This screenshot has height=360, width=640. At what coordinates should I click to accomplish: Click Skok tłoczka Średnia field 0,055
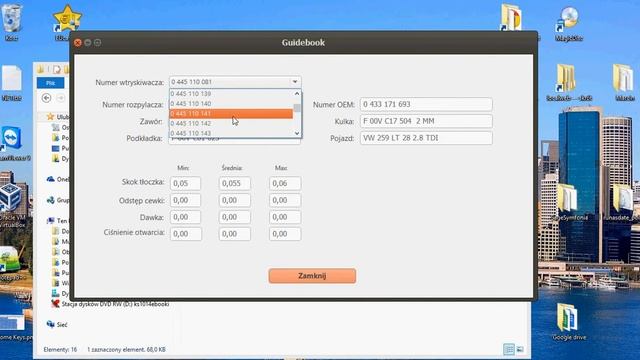[235, 184]
